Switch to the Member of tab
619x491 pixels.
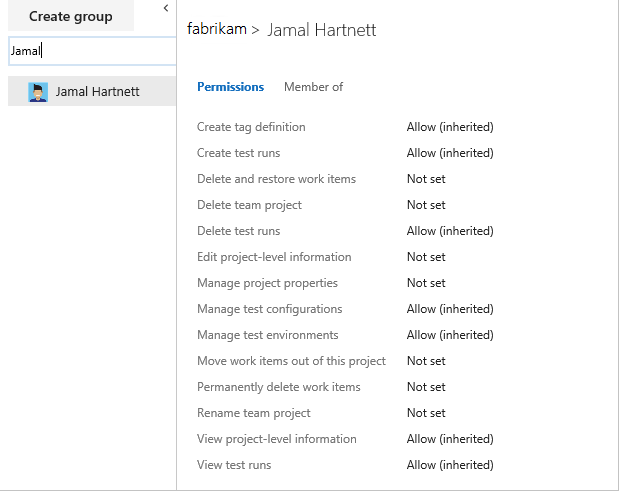313,87
